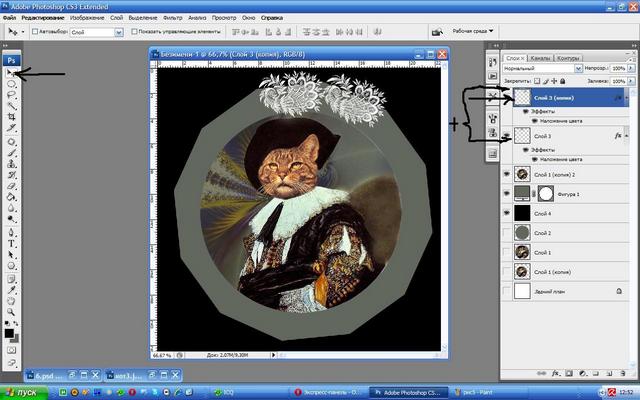The width and height of the screenshot is (640, 400).
Task: Open the Фильтр menu
Action: pos(172,18)
